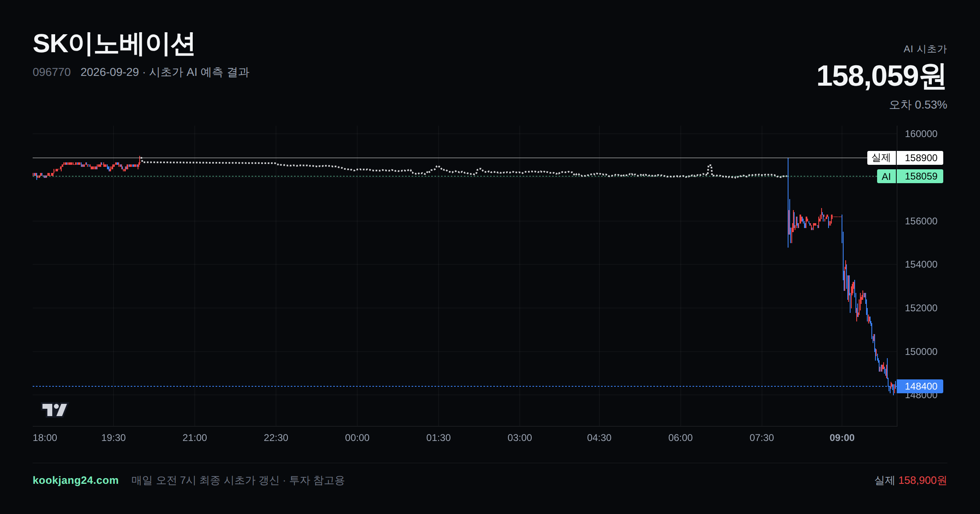The width and height of the screenshot is (980, 514).
Task: Click the 154000 price axis label
Action: pos(921,264)
